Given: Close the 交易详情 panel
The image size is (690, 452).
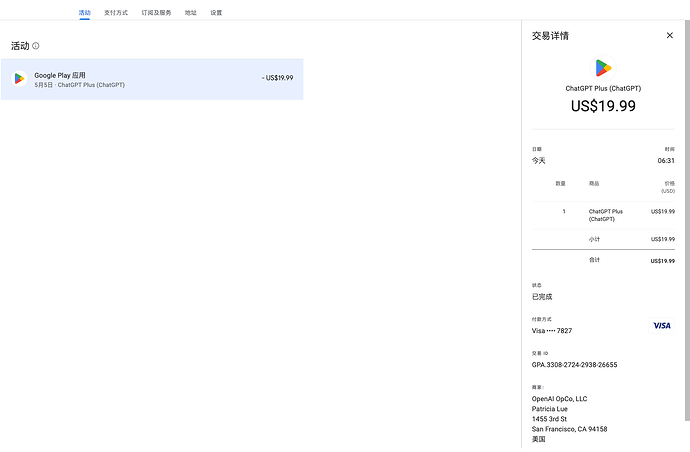Looking at the screenshot, I should (x=669, y=35).
